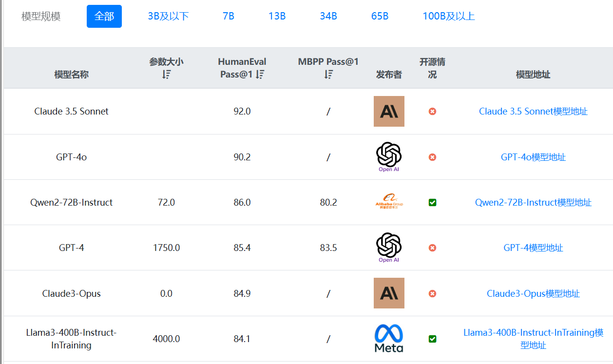Screen dimensions: 613x364
Task: Click HumanEval score 90.2
Action: point(242,157)
